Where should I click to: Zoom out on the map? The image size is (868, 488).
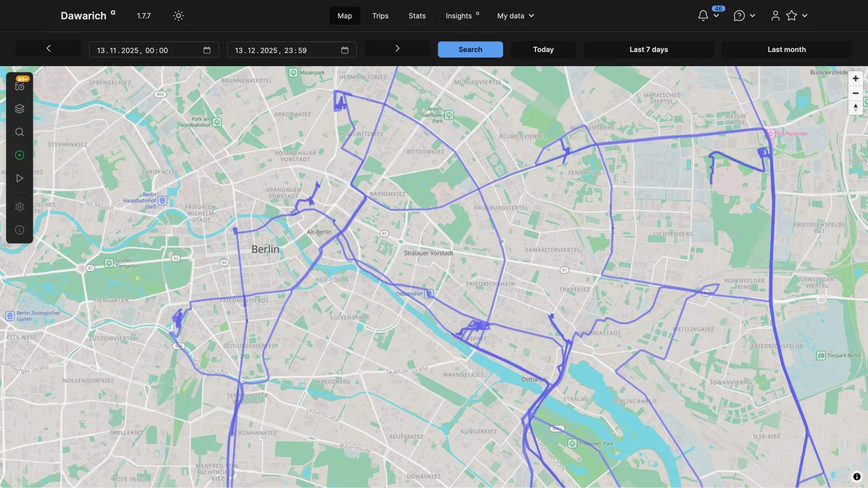[856, 93]
